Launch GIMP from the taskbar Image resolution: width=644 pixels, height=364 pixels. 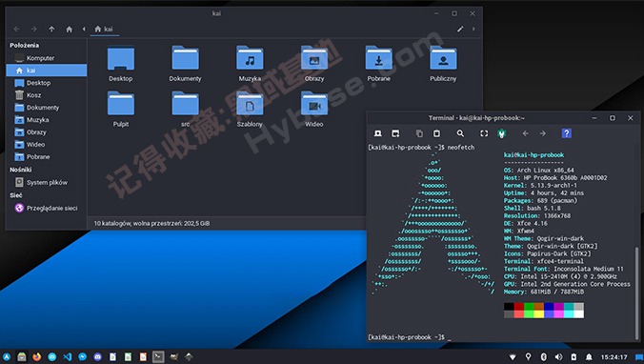coord(173,356)
